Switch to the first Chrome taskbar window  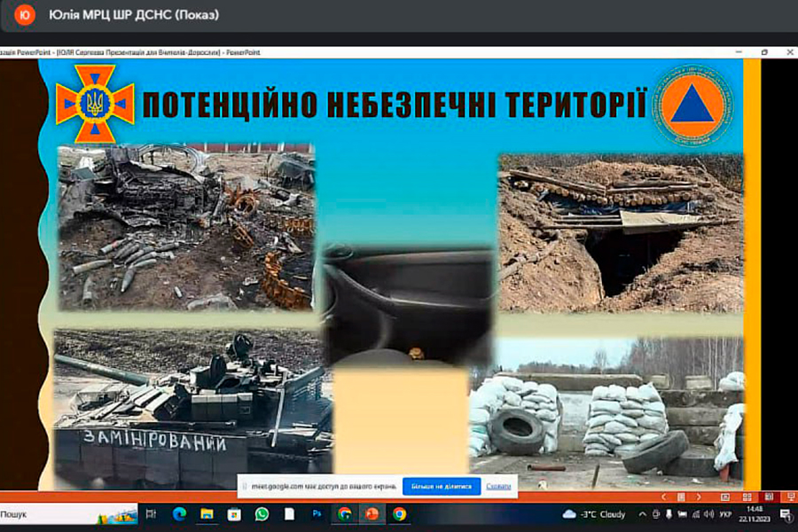coord(345,514)
